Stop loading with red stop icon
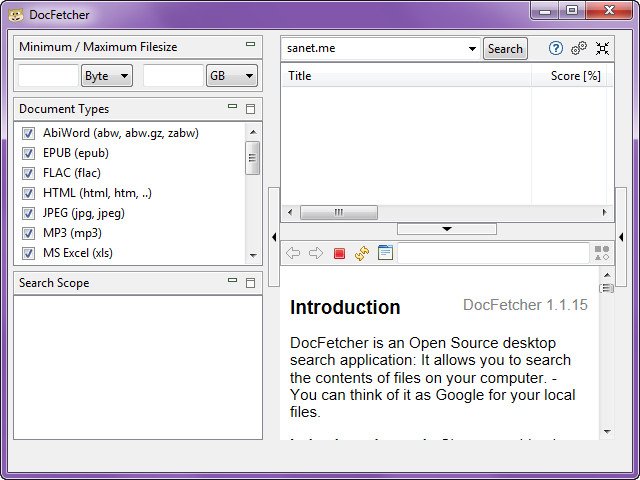 click(x=339, y=253)
